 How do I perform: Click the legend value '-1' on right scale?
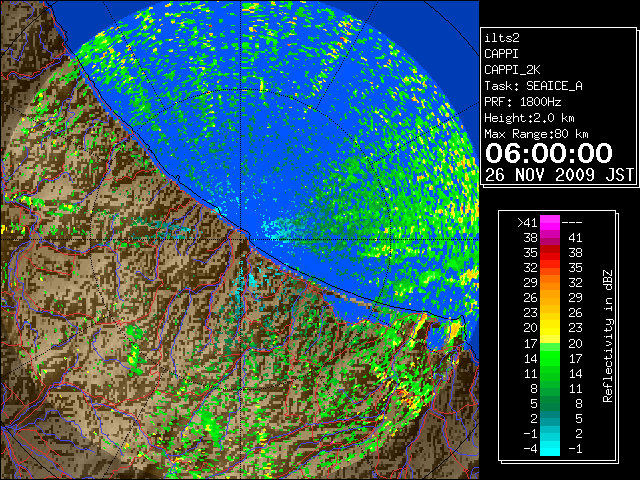pos(576,448)
